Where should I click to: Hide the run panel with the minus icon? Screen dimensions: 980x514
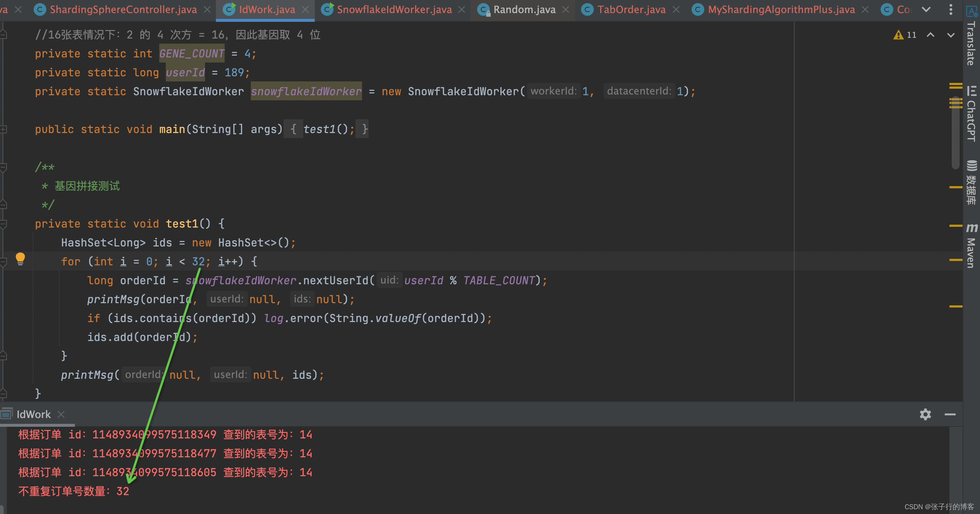pyautogui.click(x=950, y=414)
